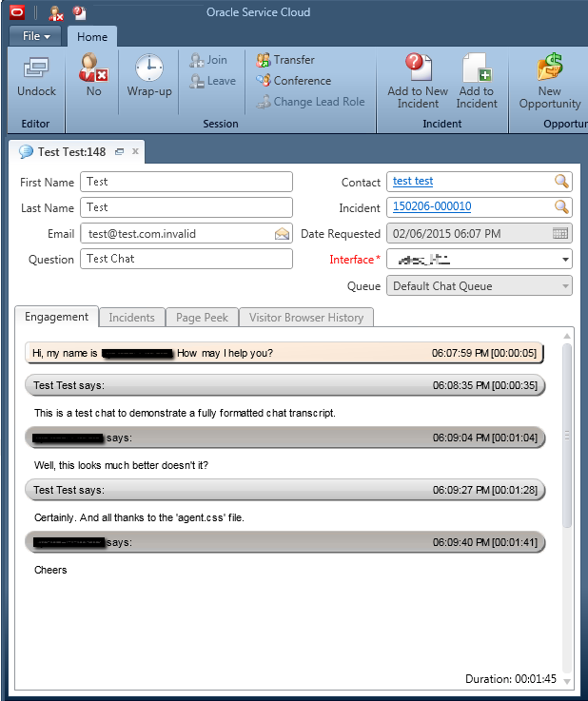Switch to Engagement tab
This screenshot has width=588, height=701.
point(56,317)
